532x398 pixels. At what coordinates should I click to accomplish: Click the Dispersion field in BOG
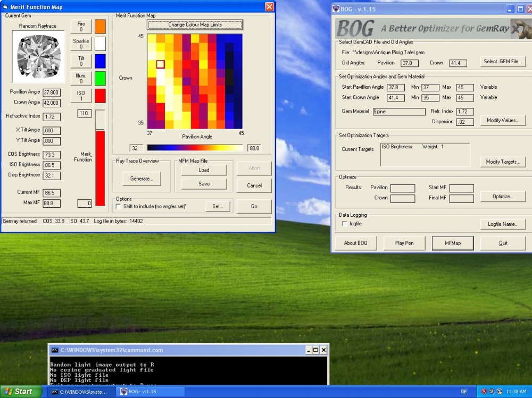coord(465,122)
